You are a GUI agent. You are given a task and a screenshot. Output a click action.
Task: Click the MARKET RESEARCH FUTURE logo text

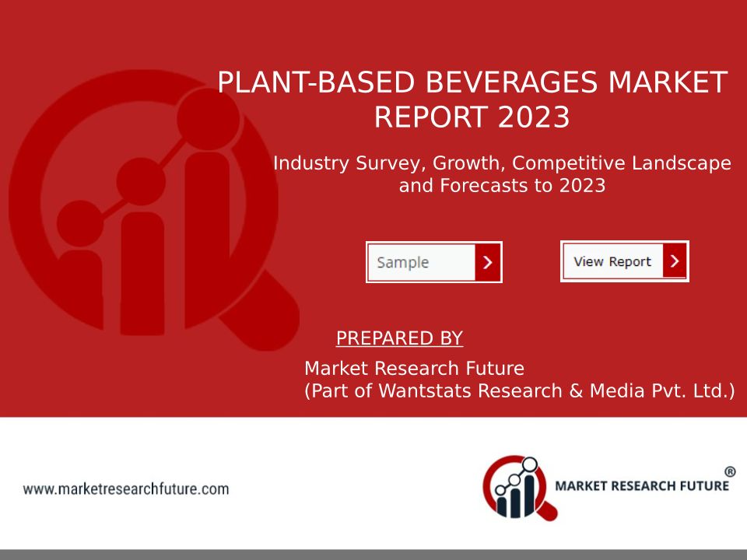[641, 486]
